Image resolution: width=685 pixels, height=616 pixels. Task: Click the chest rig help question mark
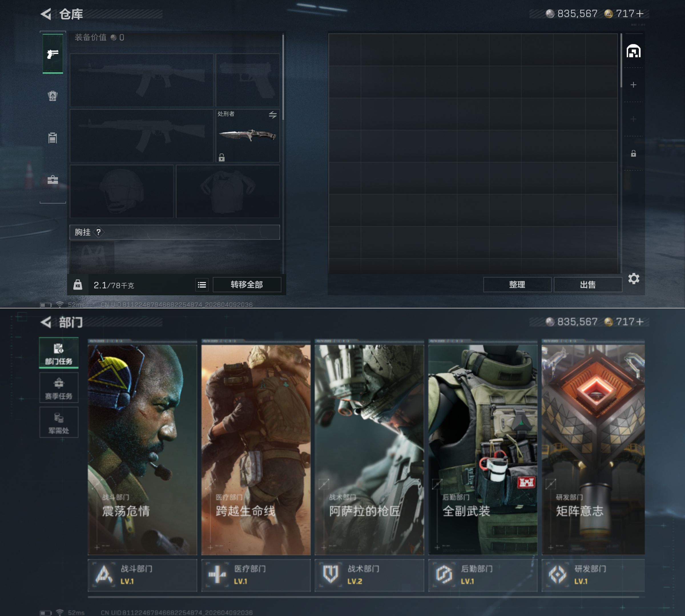click(x=98, y=232)
